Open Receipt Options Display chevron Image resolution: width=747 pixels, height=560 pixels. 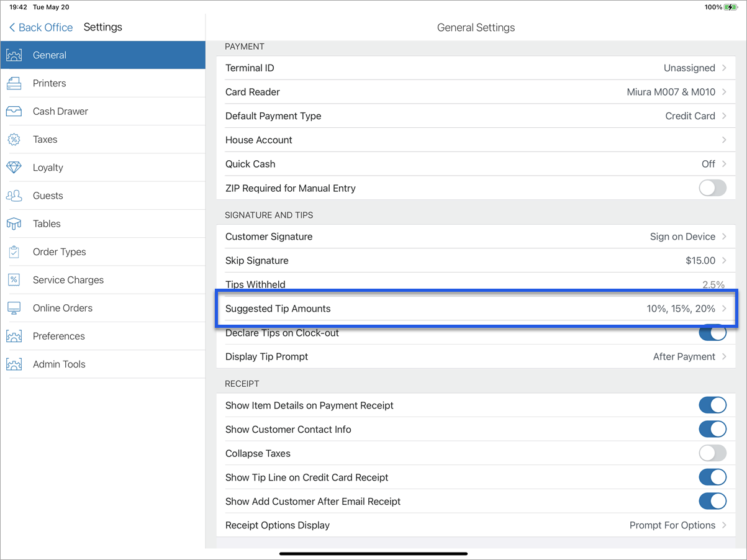click(724, 525)
